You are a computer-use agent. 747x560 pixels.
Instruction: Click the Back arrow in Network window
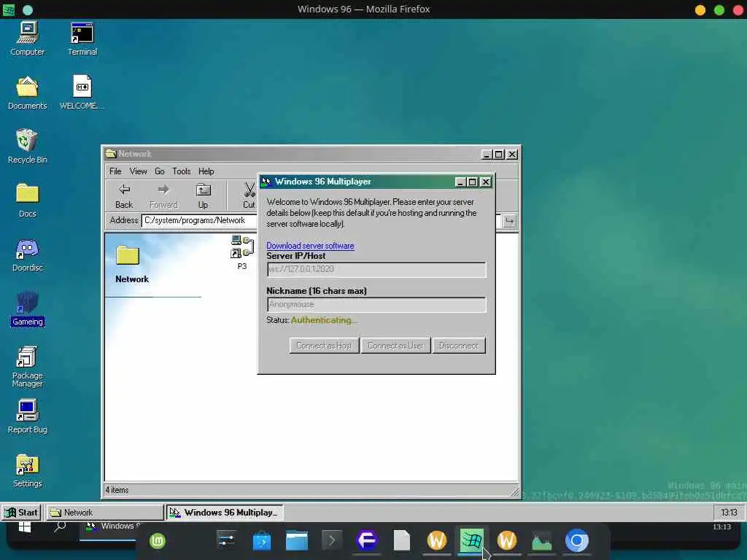(124, 196)
